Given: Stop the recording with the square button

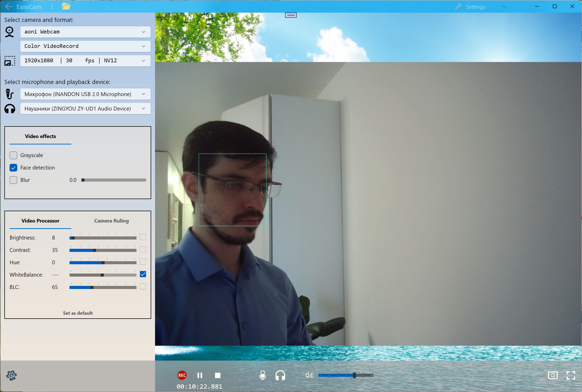Looking at the screenshot, I should coord(218,375).
